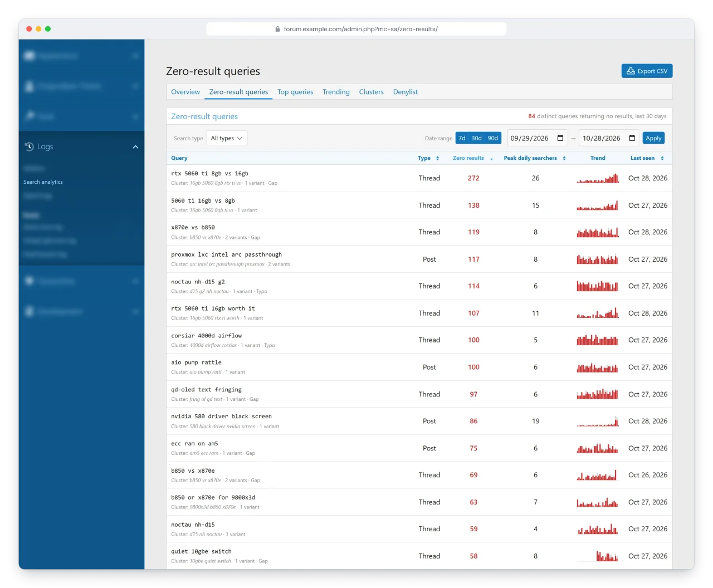The height and width of the screenshot is (588, 713).
Task: Sort by Peak daily searchers arrows
Action: pos(564,158)
